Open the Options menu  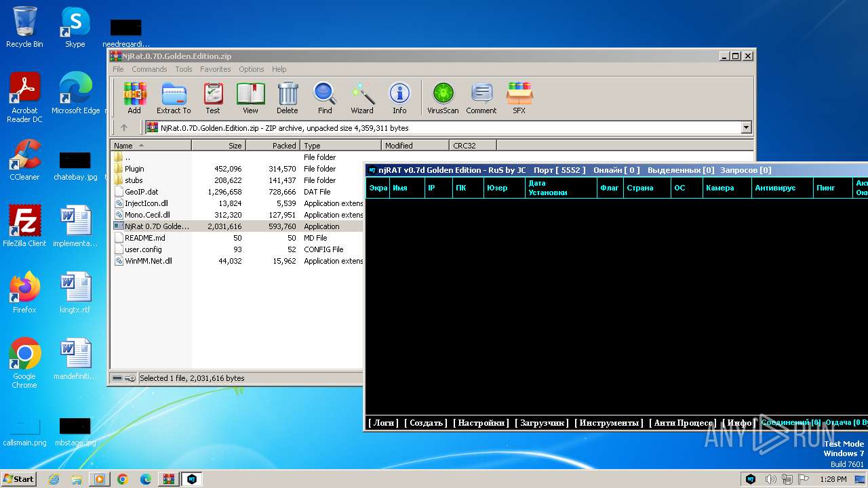251,69
